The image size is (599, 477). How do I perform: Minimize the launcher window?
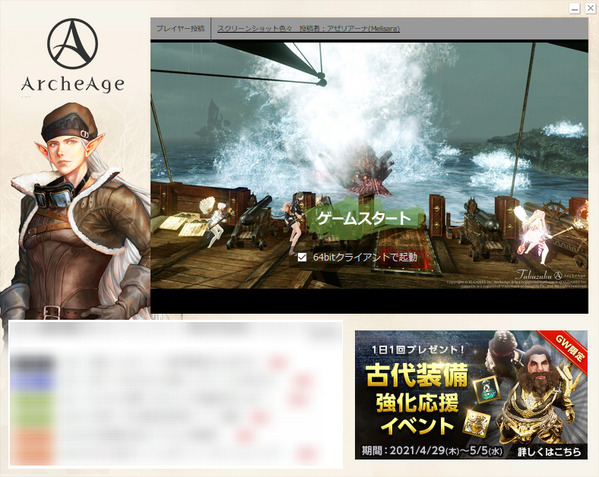tap(575, 8)
